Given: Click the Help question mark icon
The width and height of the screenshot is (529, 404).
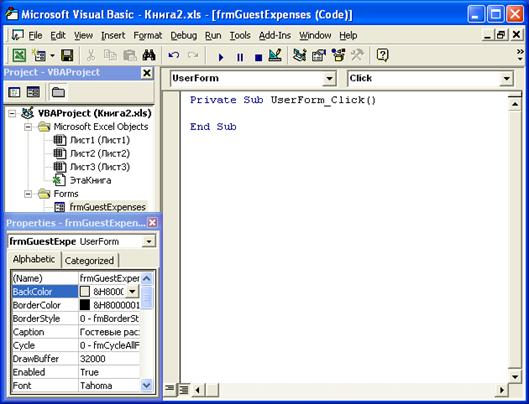Looking at the screenshot, I should (x=383, y=55).
